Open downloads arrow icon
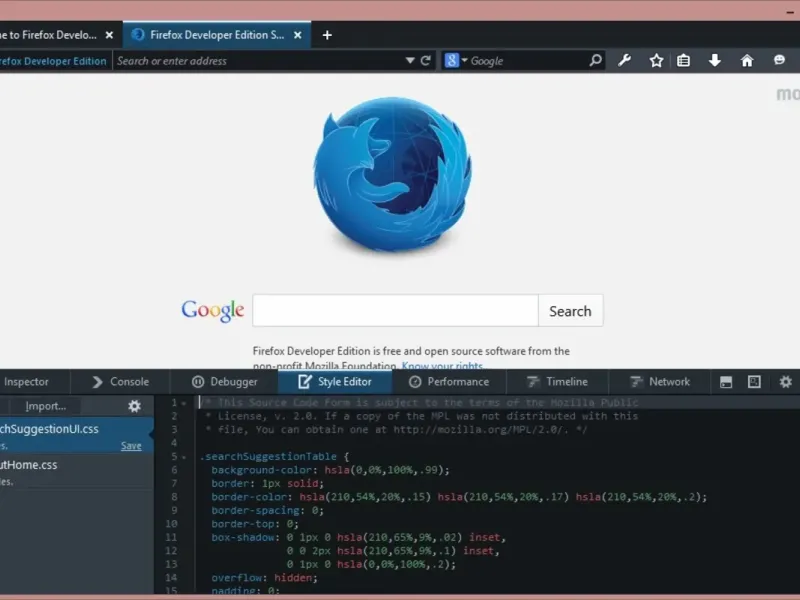The width and height of the screenshot is (800, 600). pyautogui.click(x=715, y=61)
